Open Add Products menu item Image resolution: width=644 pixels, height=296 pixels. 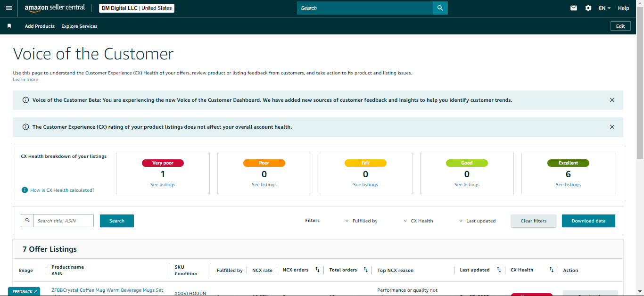point(40,26)
